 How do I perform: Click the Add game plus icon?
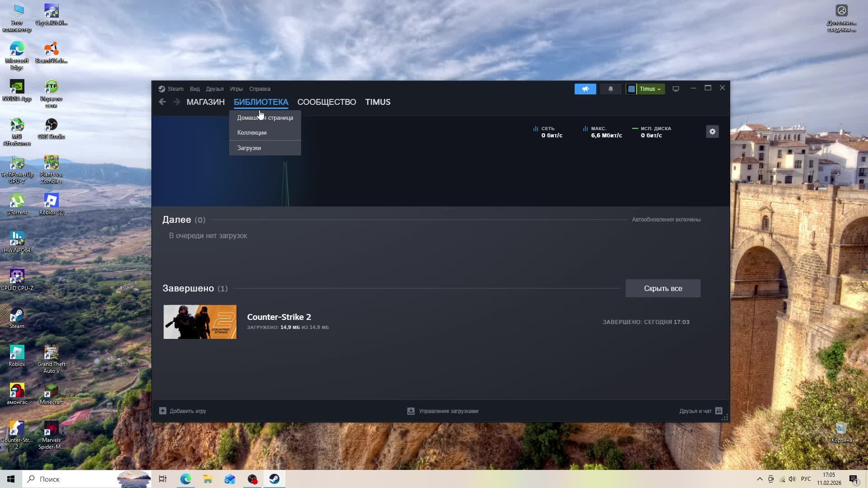click(x=163, y=411)
